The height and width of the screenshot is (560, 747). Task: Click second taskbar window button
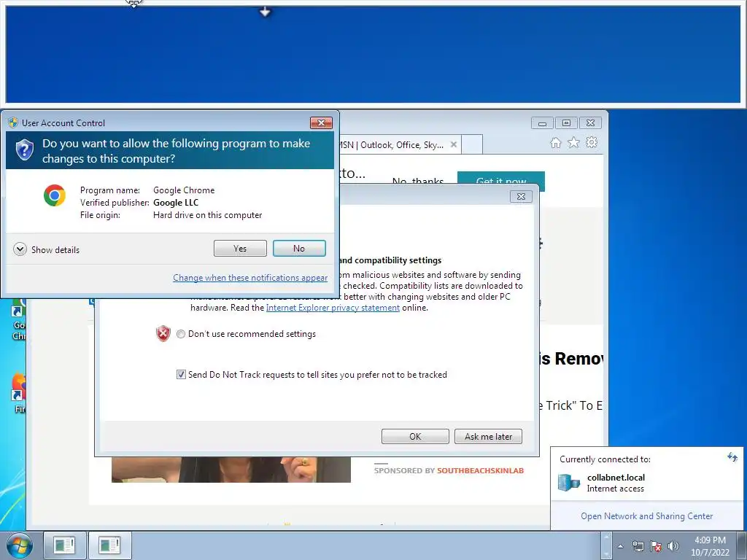click(109, 545)
